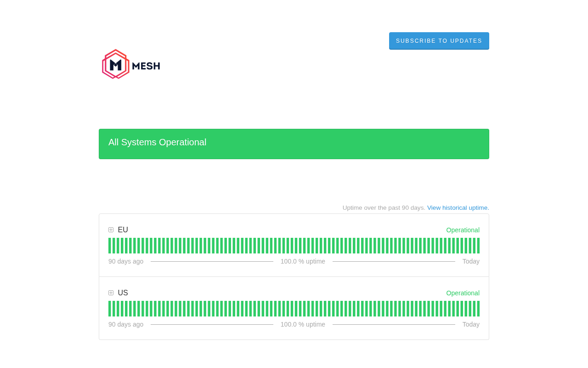Expand the EU component group
The width and height of the screenshot is (588, 368).
coord(111,230)
